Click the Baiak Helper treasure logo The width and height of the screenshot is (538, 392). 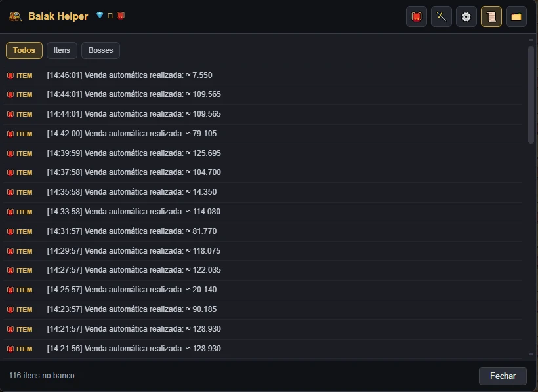pos(16,16)
